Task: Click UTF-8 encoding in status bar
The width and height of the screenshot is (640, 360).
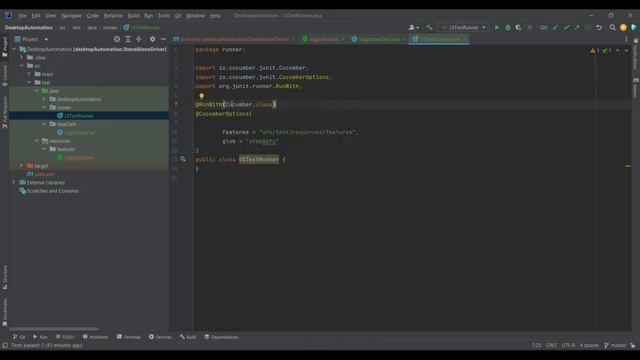Action: click(568, 345)
